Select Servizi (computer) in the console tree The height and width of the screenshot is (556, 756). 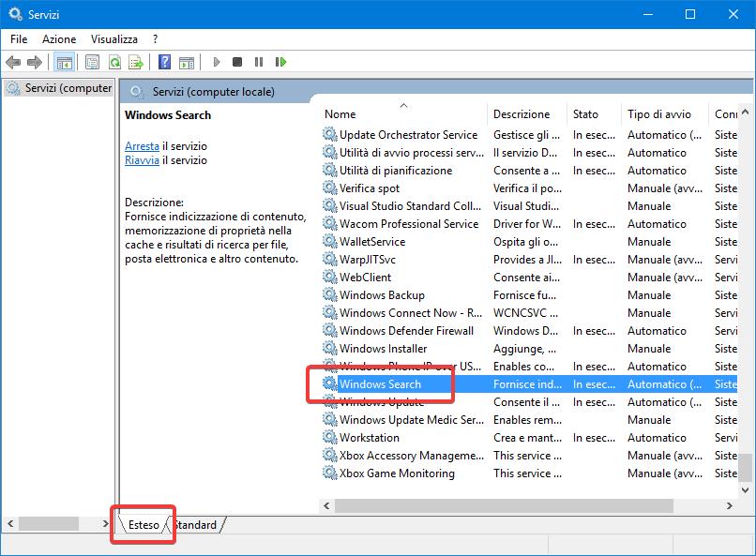click(x=60, y=88)
